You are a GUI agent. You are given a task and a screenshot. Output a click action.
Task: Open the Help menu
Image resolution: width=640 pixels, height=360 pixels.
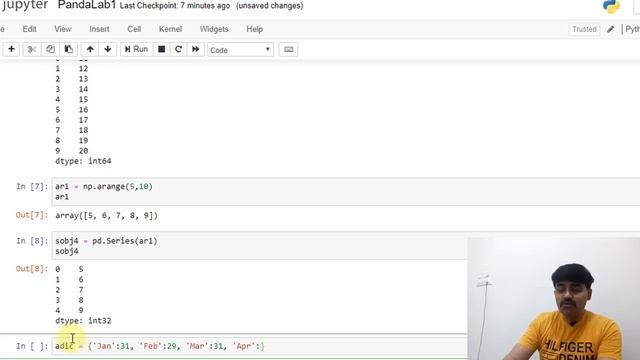pyautogui.click(x=254, y=29)
